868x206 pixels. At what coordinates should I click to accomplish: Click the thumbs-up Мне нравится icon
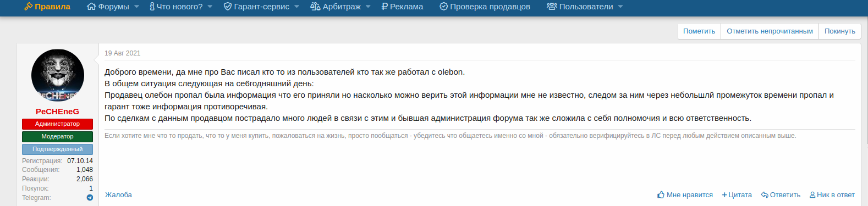click(x=661, y=195)
